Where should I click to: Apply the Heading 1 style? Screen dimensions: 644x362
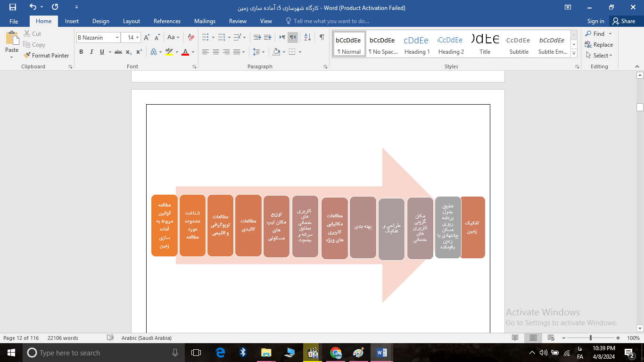417,44
